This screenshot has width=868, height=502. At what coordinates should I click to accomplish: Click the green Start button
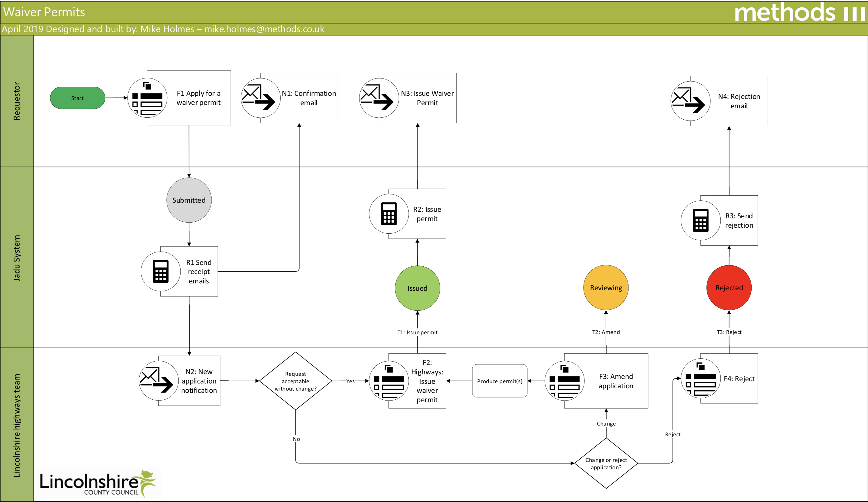[x=77, y=98]
